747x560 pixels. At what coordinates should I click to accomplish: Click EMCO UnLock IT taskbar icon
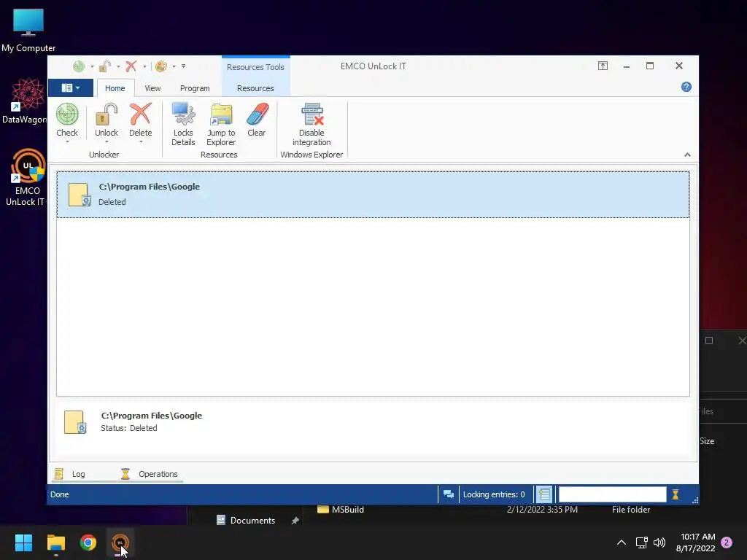pos(120,542)
